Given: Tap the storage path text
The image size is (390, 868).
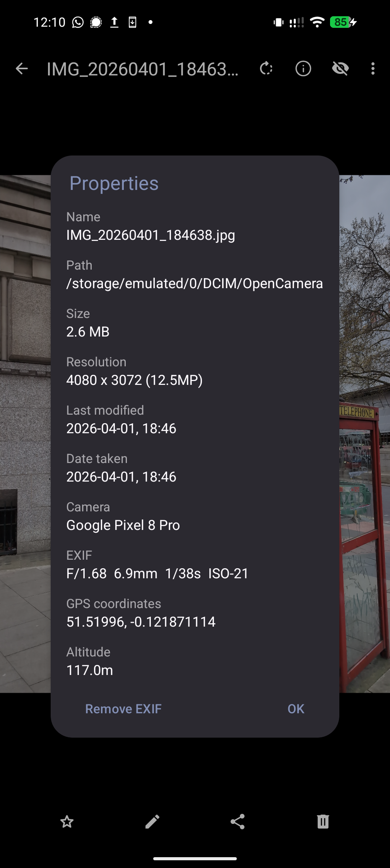Looking at the screenshot, I should (x=195, y=284).
